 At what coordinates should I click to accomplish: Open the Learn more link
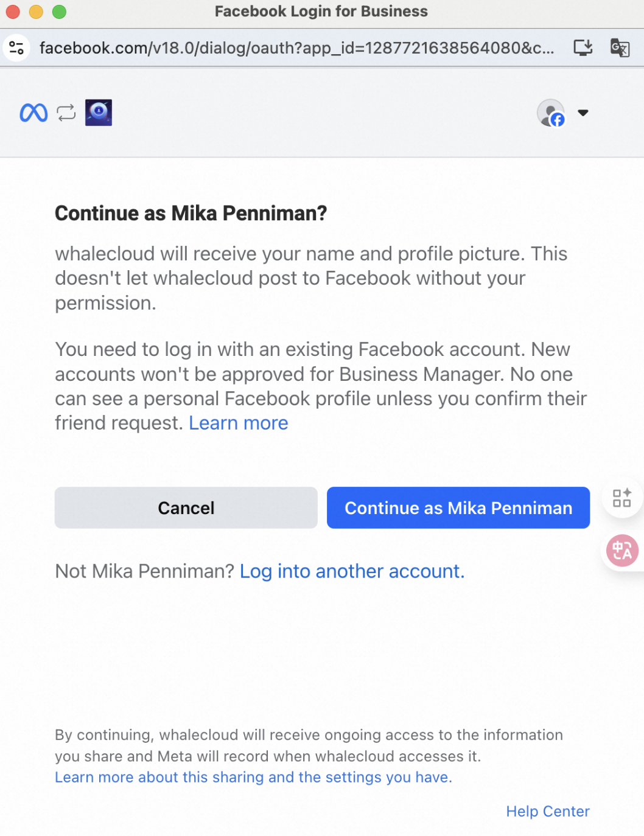238,423
